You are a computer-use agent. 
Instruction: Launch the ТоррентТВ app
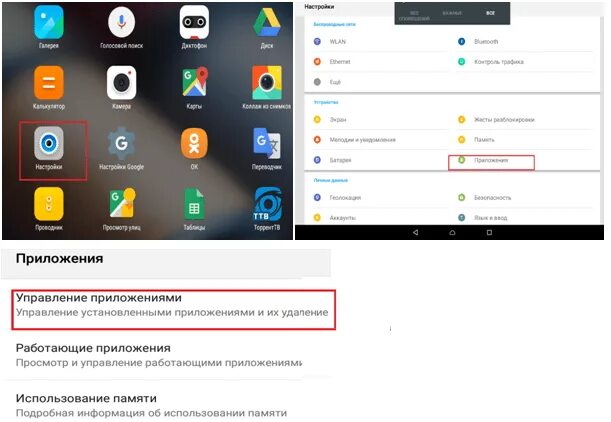267,204
